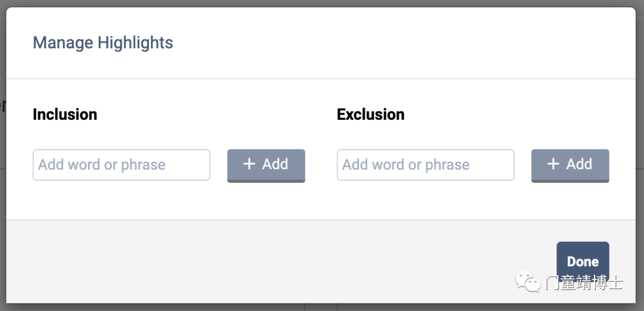The image size is (644, 311).
Task: Click the plus icon on Inclusion's Add button
Action: coord(249,164)
